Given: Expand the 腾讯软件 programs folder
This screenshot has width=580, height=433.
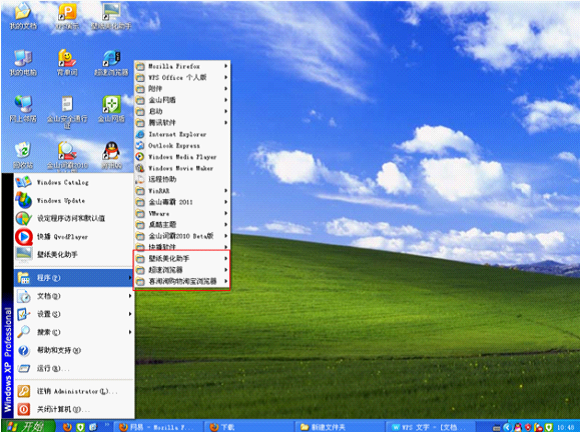Looking at the screenshot, I should (x=182, y=122).
